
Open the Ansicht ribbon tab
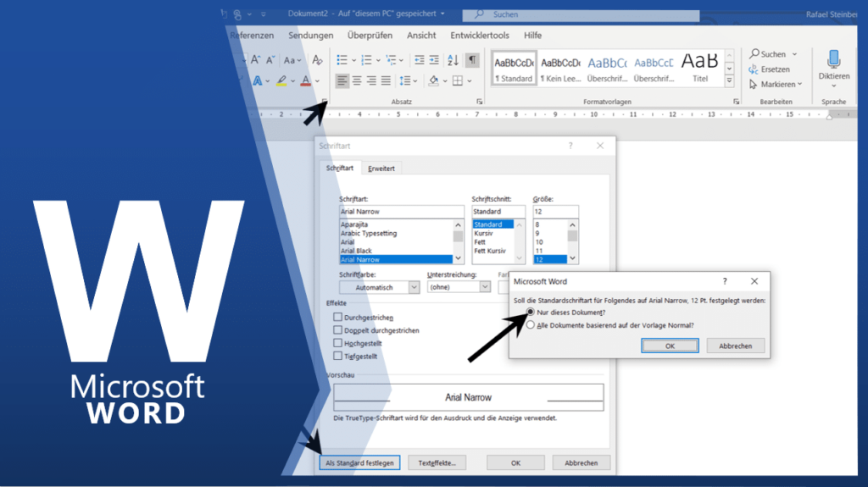coord(421,36)
